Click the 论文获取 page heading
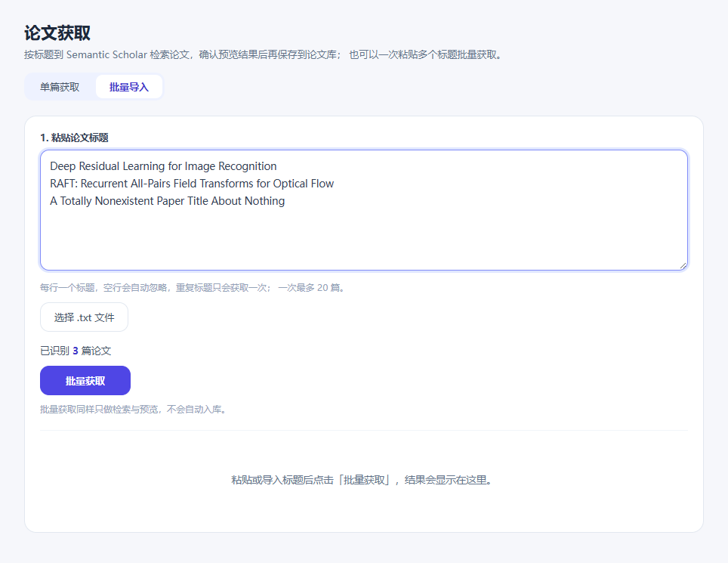 [57, 33]
